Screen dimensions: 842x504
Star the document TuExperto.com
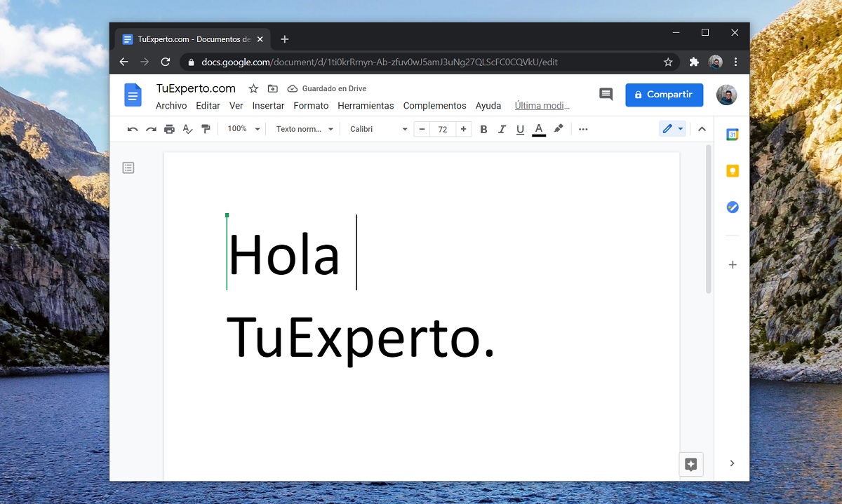click(x=253, y=89)
